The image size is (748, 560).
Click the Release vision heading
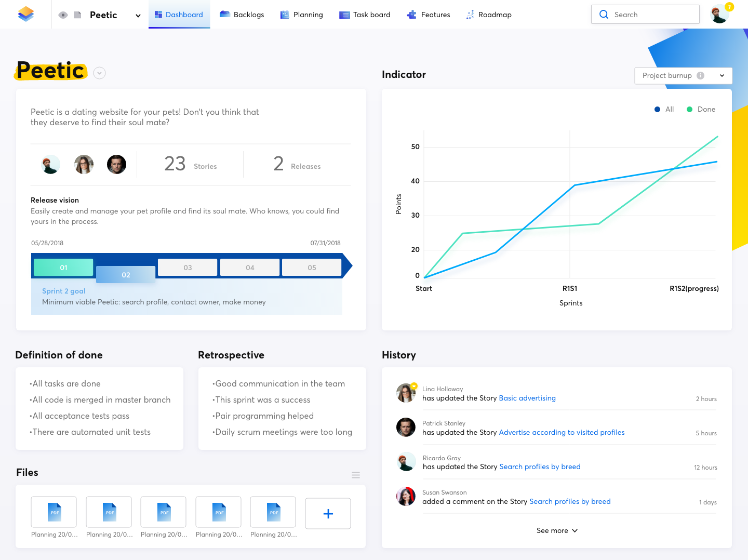55,201
